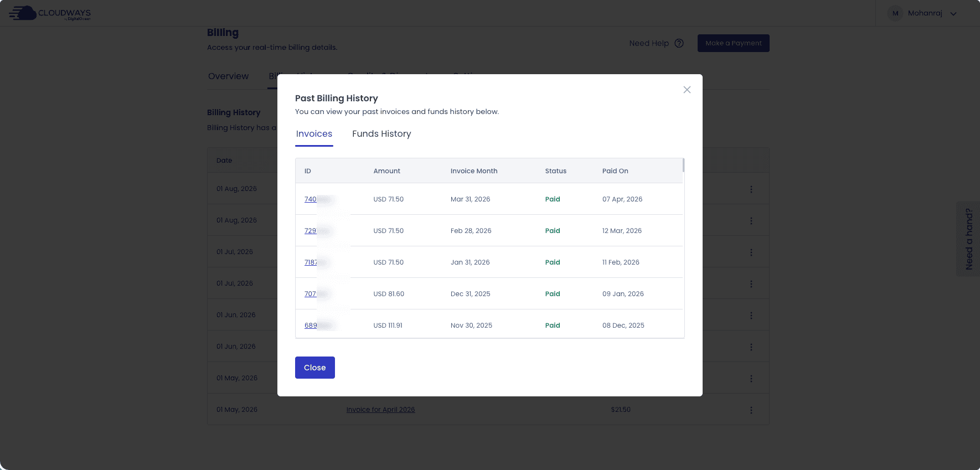Click the 11 Feb, 2026 paid date

pos(621,262)
